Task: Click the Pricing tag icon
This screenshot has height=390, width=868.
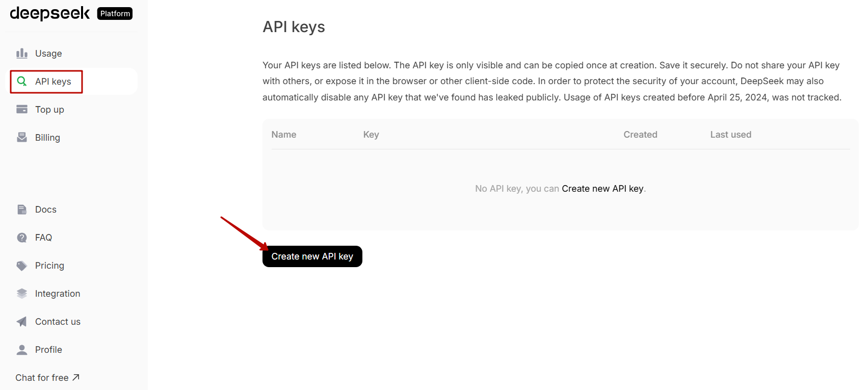Action: (22, 266)
